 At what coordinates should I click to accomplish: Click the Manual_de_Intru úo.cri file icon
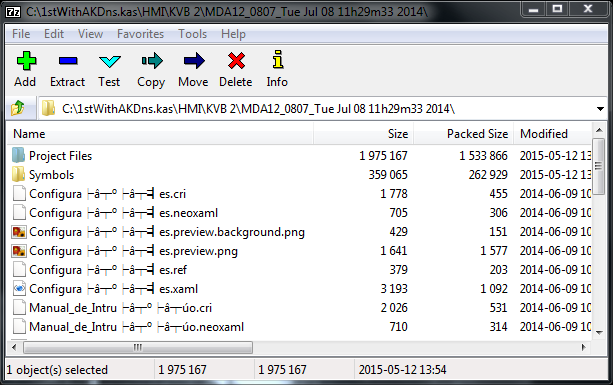(x=19, y=307)
